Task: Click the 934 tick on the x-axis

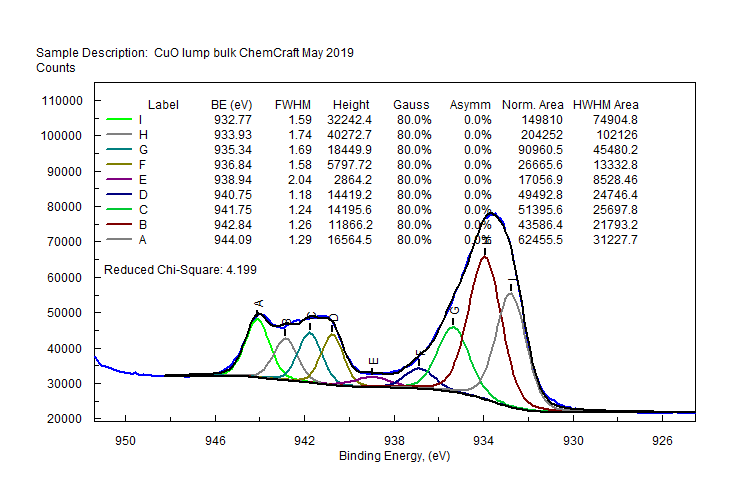Action: click(x=484, y=438)
